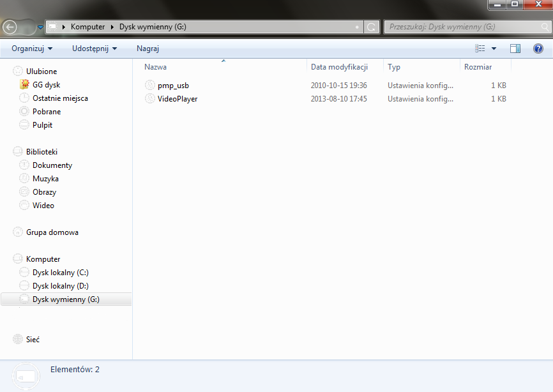Click the Dokumenty library icon

point(24,165)
